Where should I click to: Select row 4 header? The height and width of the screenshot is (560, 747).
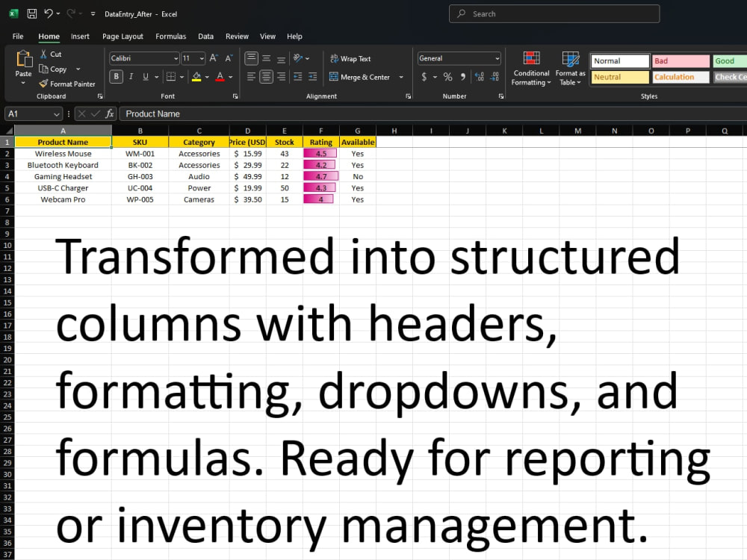(x=7, y=176)
